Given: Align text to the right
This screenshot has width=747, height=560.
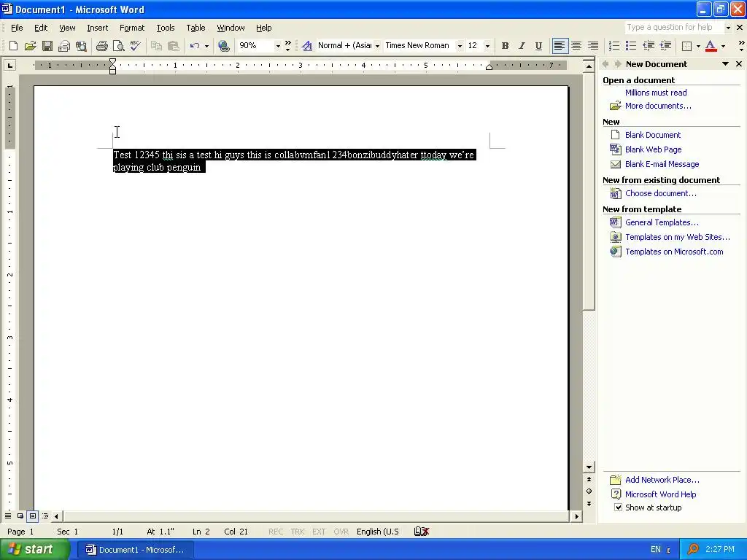Looking at the screenshot, I should point(593,46).
